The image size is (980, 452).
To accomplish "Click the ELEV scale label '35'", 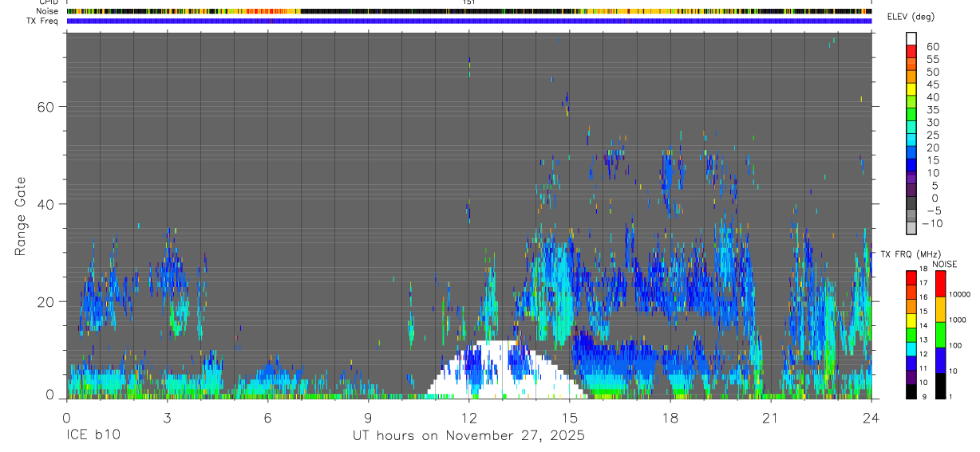I will click(x=932, y=110).
